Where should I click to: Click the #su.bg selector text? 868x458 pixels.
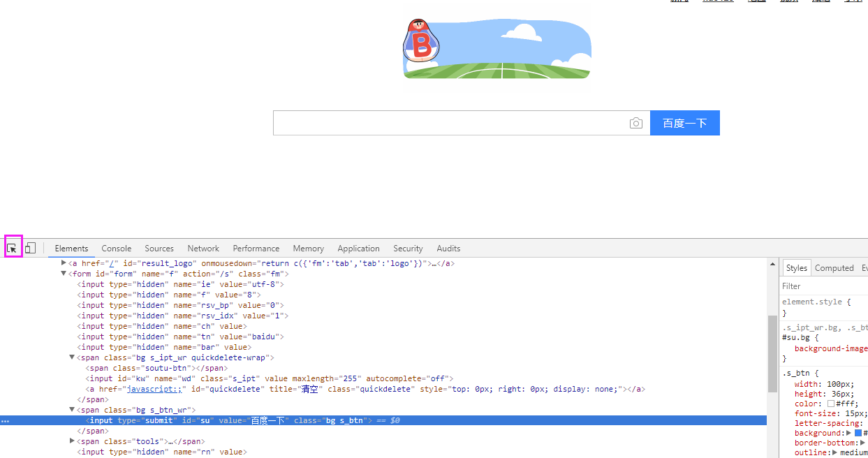pos(796,337)
